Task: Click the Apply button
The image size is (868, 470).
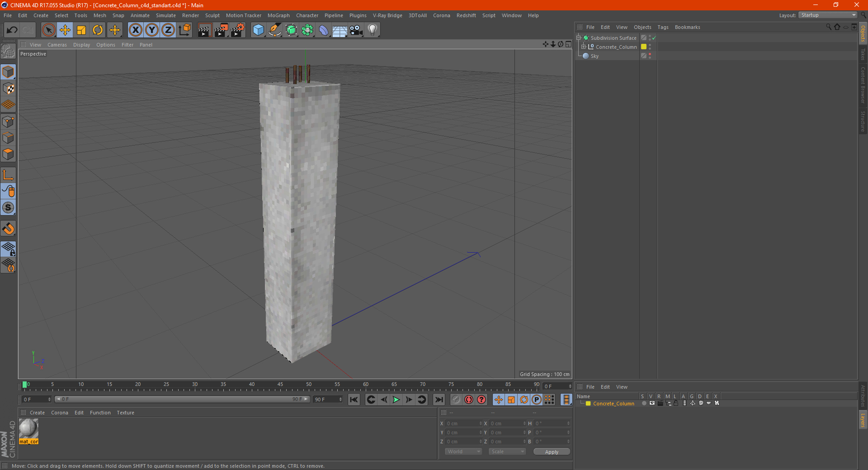Action: click(x=552, y=451)
